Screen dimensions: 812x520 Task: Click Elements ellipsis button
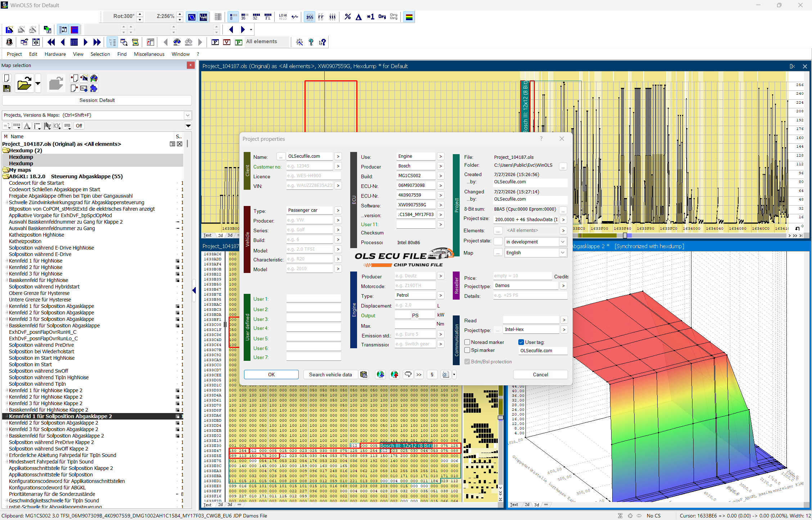pyautogui.click(x=498, y=230)
